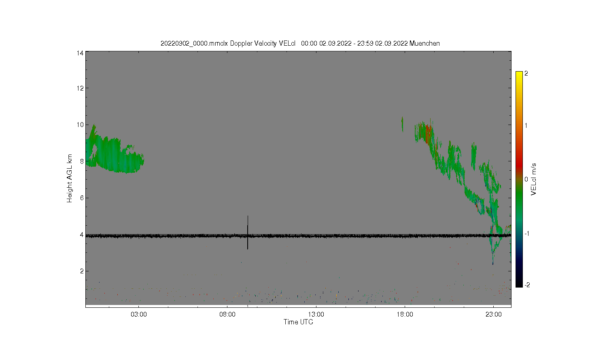
Task: Click the 03:00 time tick label
Action: point(139,314)
